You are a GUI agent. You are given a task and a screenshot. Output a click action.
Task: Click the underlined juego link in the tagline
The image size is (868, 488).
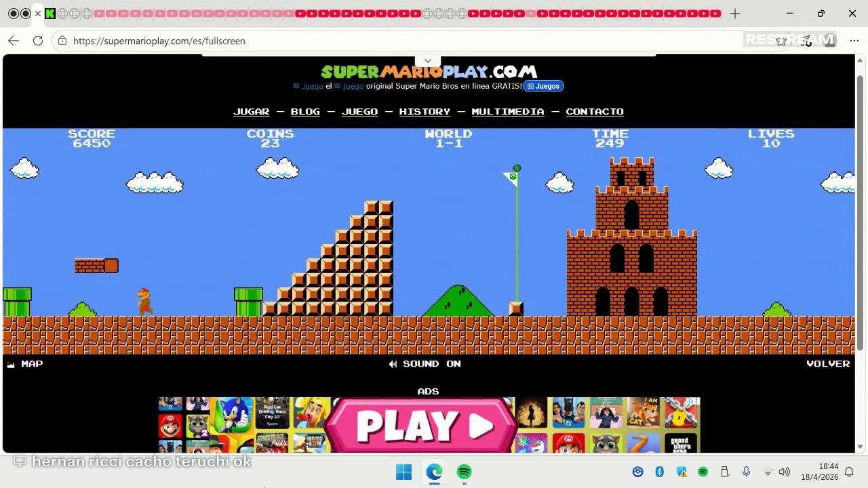tap(353, 86)
